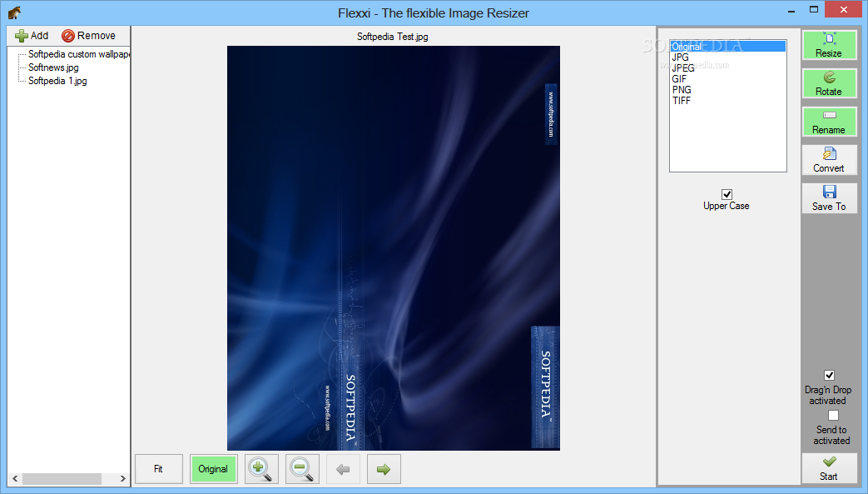Click the Flexxi app icon in title bar
The width and height of the screenshot is (868, 494).
(14, 12)
